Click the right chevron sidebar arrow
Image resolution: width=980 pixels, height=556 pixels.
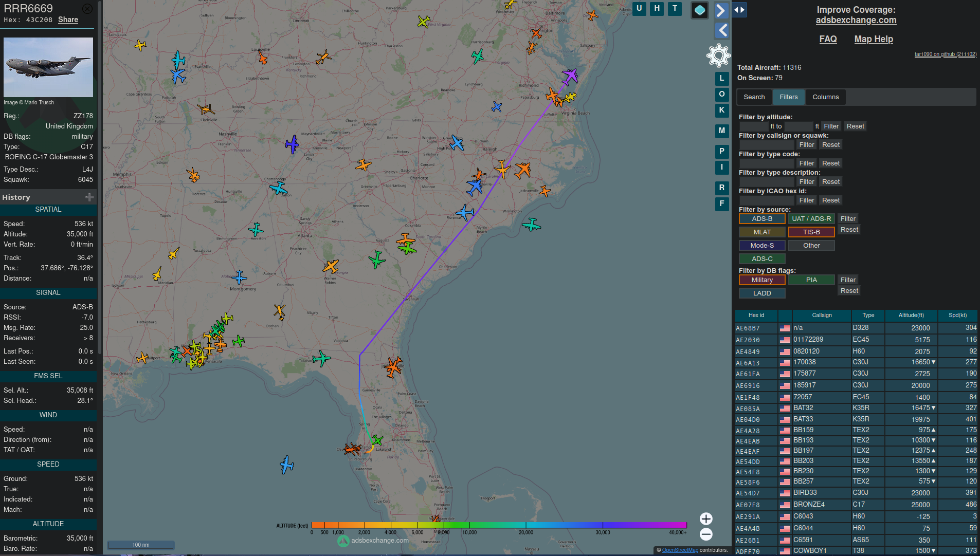[721, 10]
